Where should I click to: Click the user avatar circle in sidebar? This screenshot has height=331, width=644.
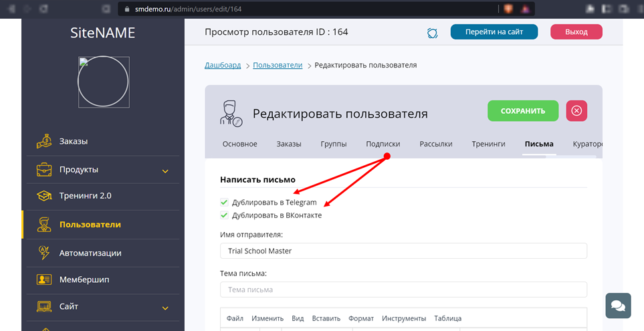(104, 82)
